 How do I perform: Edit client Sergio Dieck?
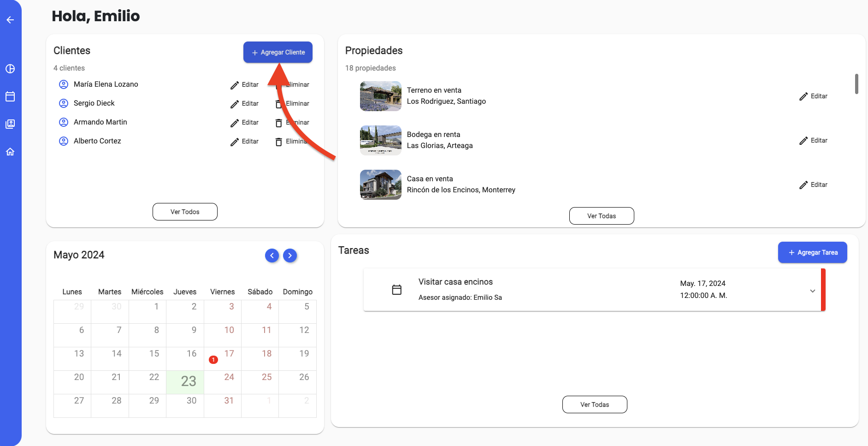(x=245, y=104)
